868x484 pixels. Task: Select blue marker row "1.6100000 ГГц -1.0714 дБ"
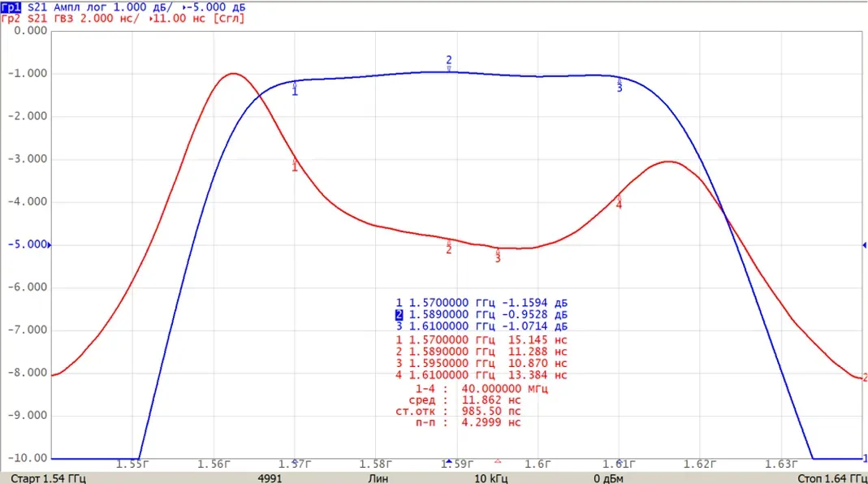[482, 326]
